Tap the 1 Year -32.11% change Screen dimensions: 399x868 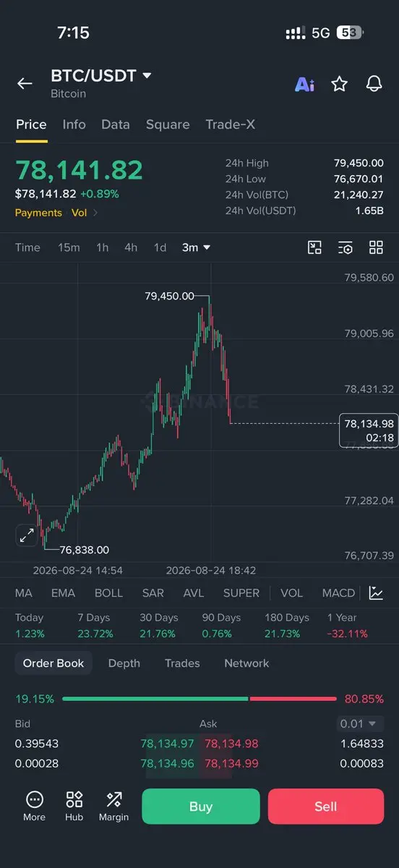(x=348, y=626)
